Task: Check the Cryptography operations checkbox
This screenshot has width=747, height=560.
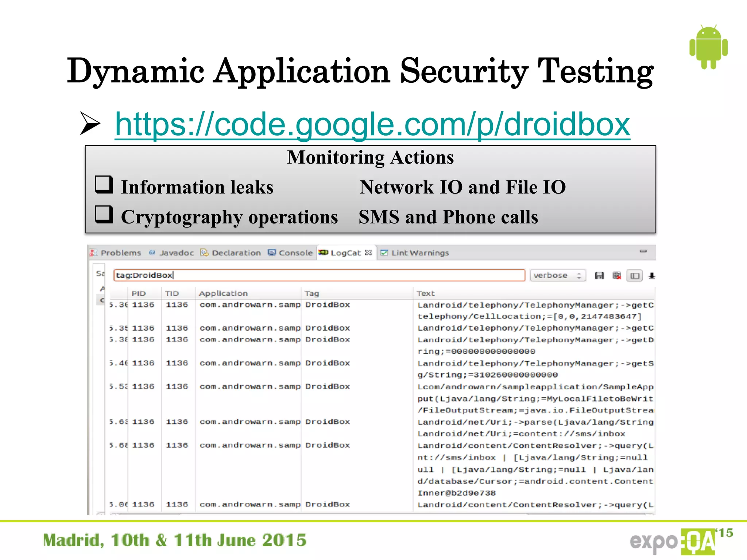Action: (104, 214)
